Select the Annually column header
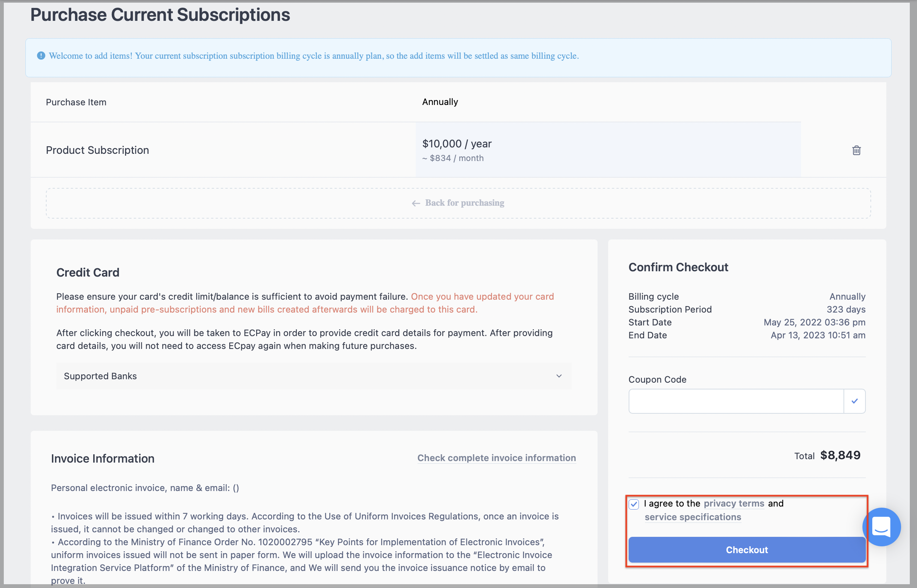The width and height of the screenshot is (917, 588). (440, 102)
